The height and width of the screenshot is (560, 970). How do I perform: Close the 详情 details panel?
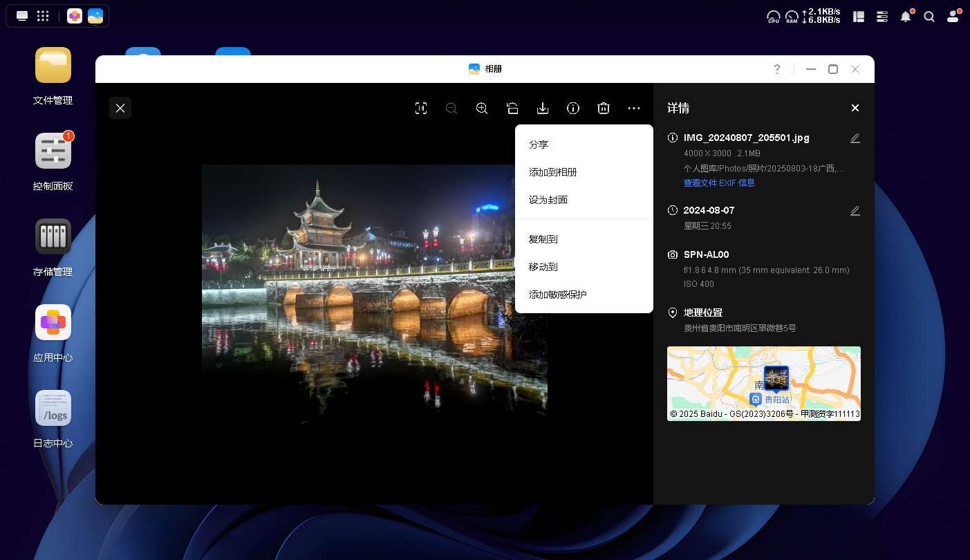tap(855, 108)
